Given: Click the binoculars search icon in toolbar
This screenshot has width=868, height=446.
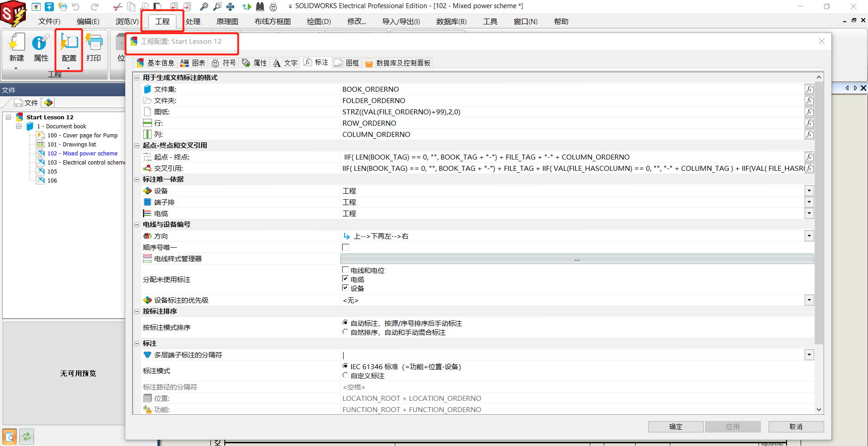Looking at the screenshot, I should click(x=260, y=6).
